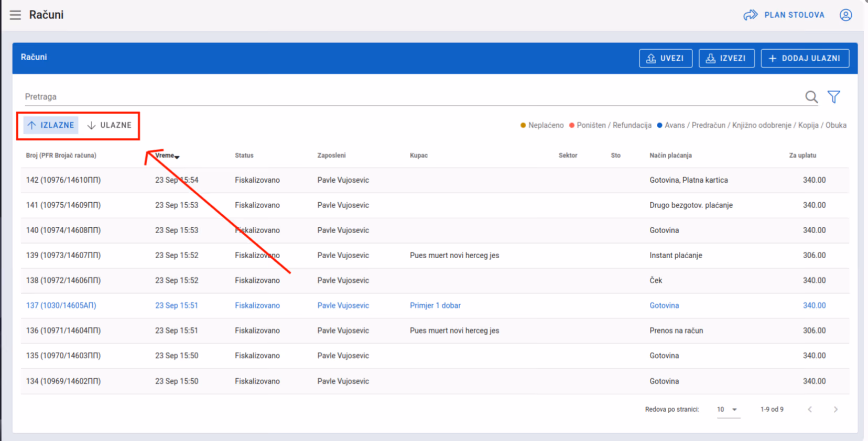Click 'Drugo bezgotov. plaćanje' payment cell

tap(691, 205)
